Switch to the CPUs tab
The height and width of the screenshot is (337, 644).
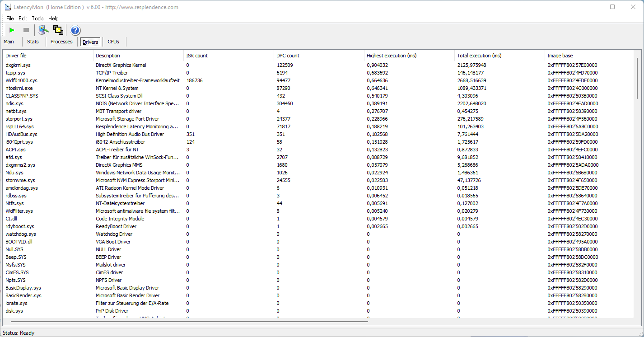pyautogui.click(x=113, y=42)
